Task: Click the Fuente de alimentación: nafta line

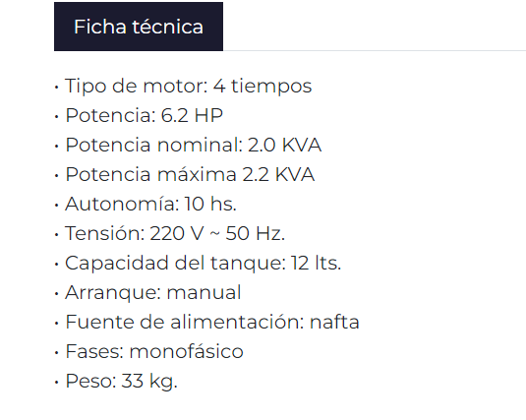Action: pyautogui.click(x=212, y=322)
